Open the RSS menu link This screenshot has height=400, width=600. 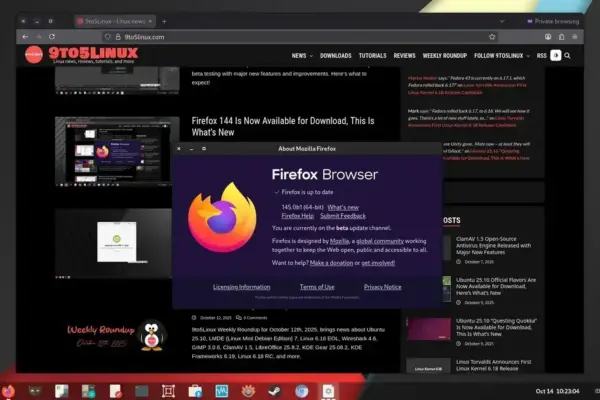coord(541,56)
